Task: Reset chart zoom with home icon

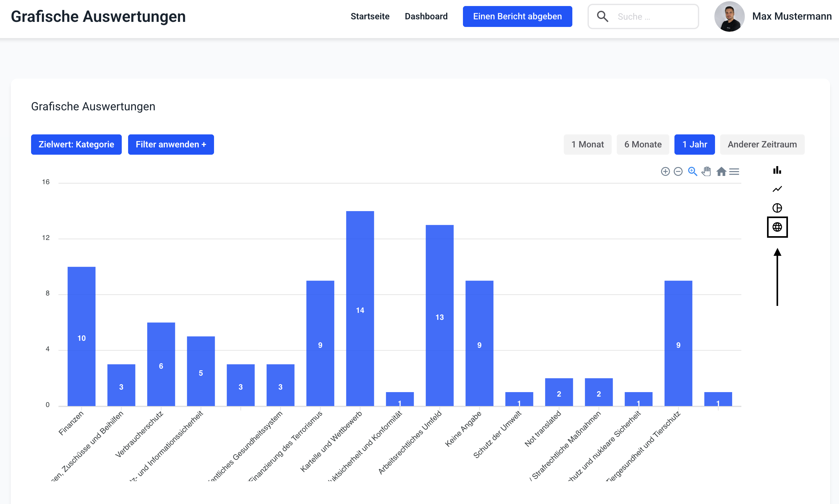Action: click(x=721, y=171)
